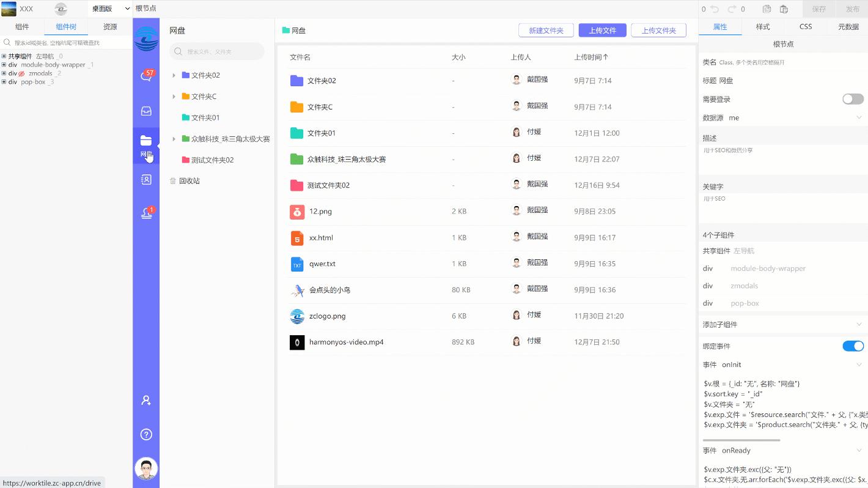This screenshot has height=488, width=868.
Task: Click the 搜索文件、文件夹 search field
Action: pyautogui.click(x=217, y=52)
